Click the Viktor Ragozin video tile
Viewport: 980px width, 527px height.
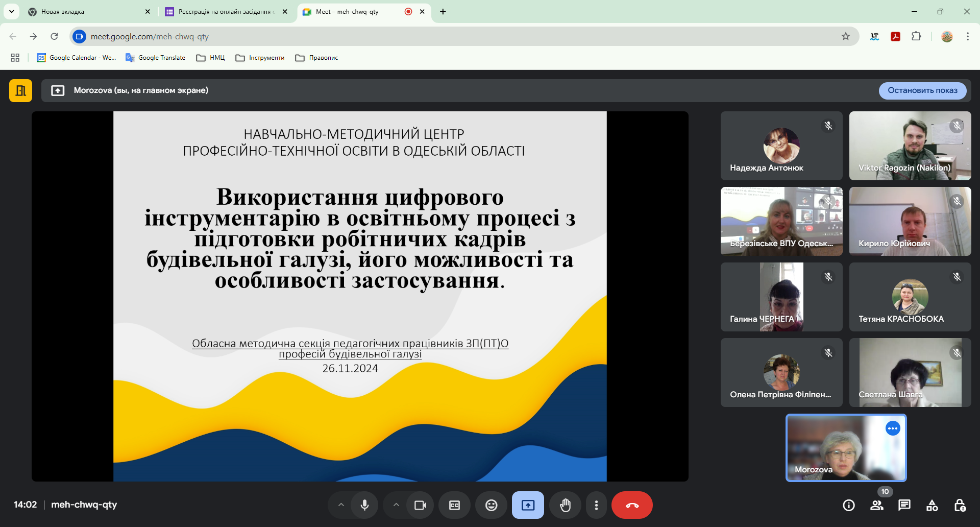point(910,146)
